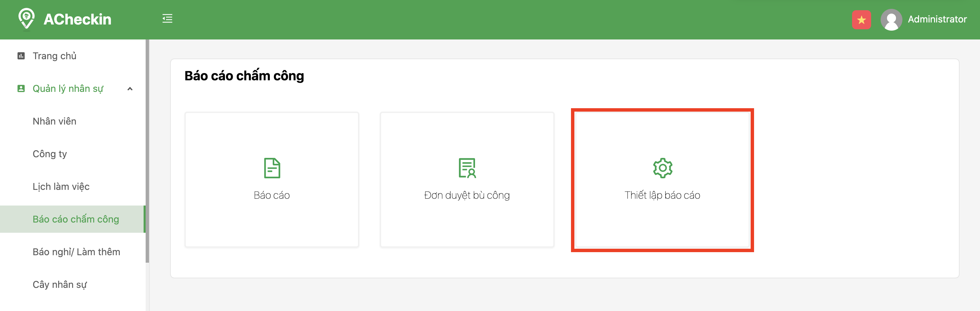Select Báo cáo chấm công in sidebar
This screenshot has height=311, width=980.
click(73, 219)
